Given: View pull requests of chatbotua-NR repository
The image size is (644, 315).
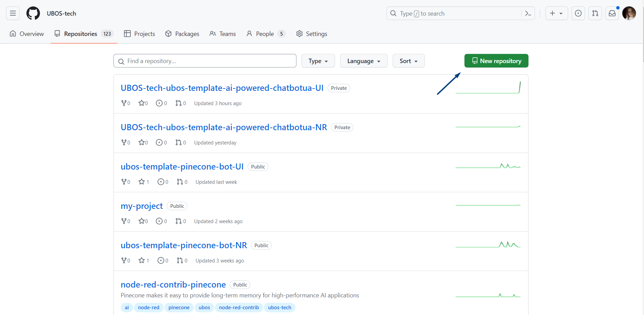Looking at the screenshot, I should point(181,142).
